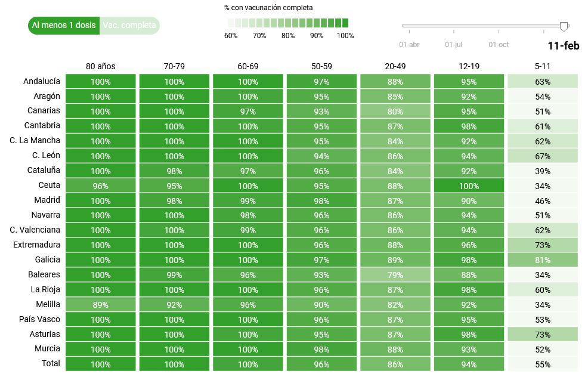Switch to 'Vac. completa' view
The width and height of the screenshot is (588, 374).
(129, 26)
